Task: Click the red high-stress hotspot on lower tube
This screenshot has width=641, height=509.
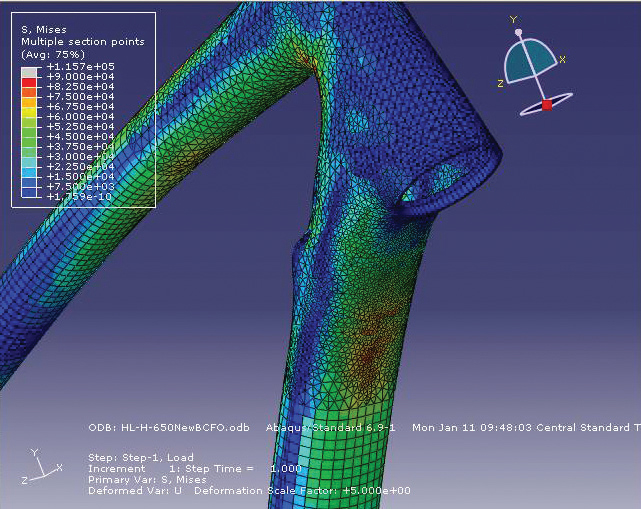Action: click(373, 345)
